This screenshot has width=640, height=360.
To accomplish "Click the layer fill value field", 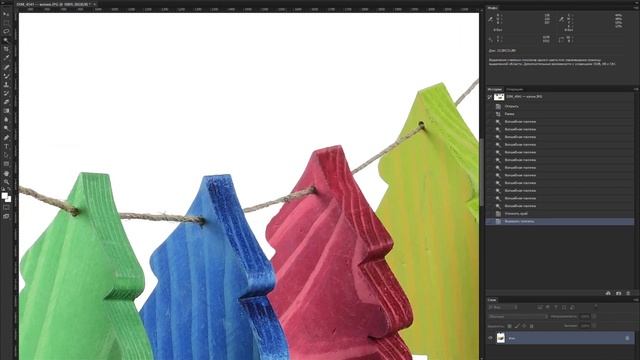I will pos(584,326).
